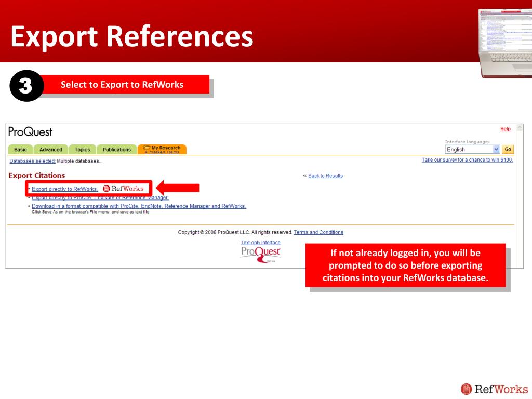Go to the Publications tab
532x399 pixels.
click(117, 149)
